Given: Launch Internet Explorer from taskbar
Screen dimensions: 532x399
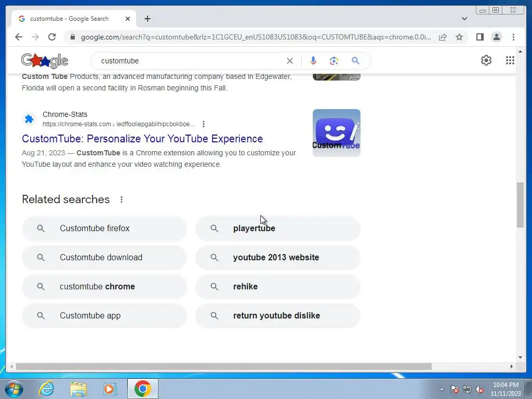Looking at the screenshot, I should tap(46, 389).
